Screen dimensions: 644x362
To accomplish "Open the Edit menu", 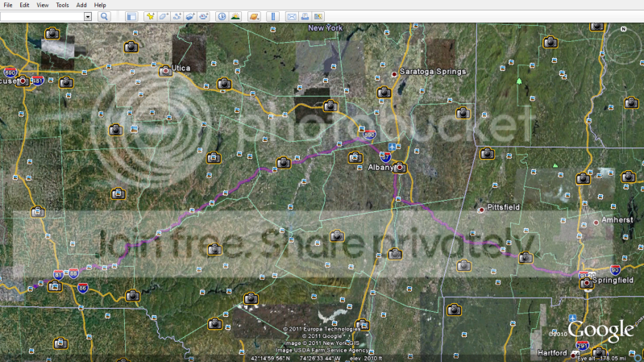I will (x=24, y=5).
